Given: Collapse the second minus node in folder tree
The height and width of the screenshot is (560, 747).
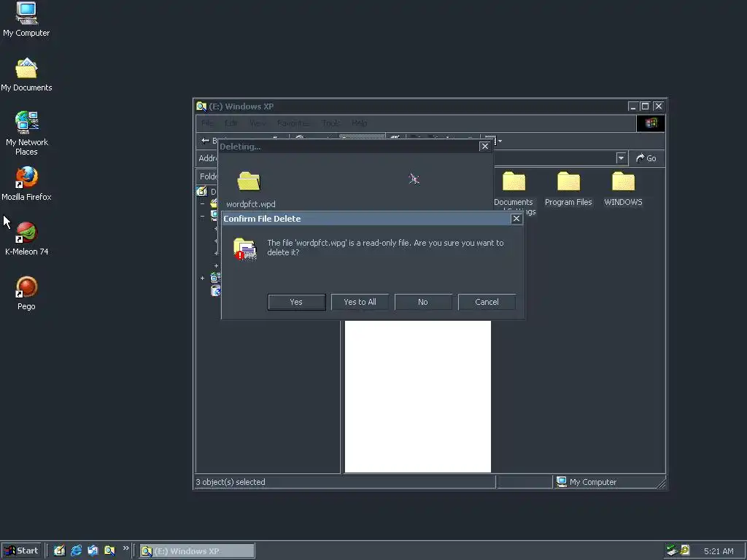Looking at the screenshot, I should (x=203, y=216).
